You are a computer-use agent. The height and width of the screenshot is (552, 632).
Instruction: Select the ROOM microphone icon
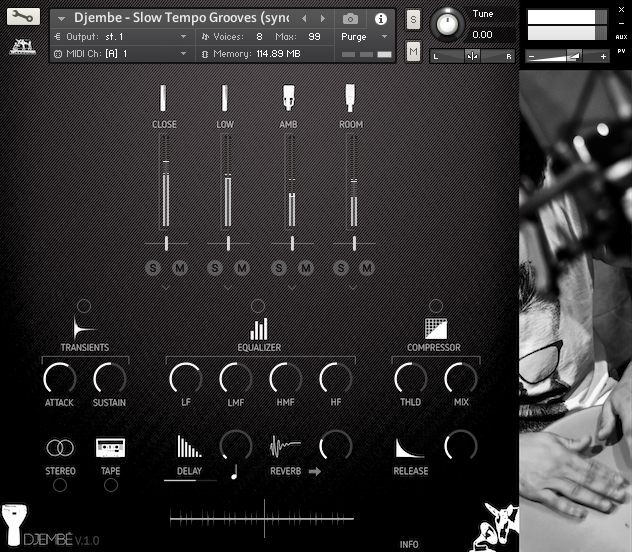tap(350, 98)
